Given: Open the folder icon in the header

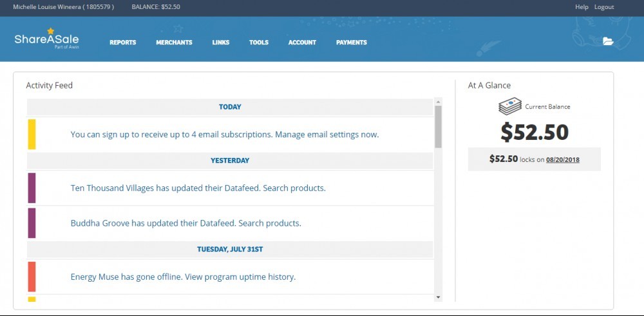Looking at the screenshot, I should click(x=608, y=41).
